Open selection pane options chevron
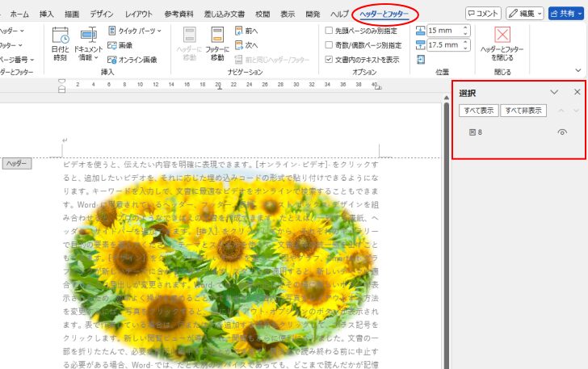 pos(554,92)
